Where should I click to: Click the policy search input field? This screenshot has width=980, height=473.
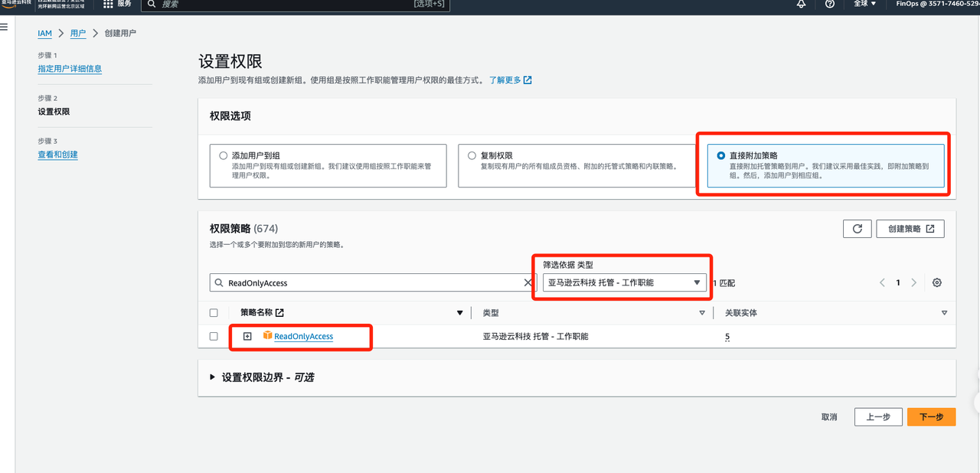(374, 282)
